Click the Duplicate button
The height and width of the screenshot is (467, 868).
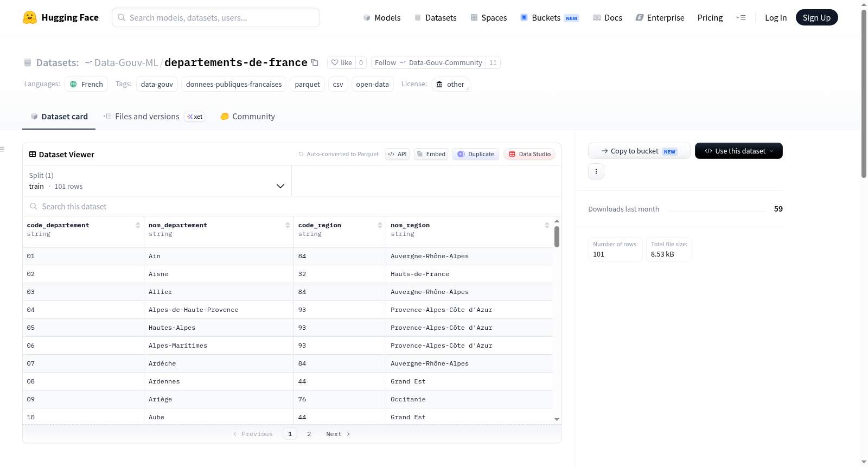[476, 154]
